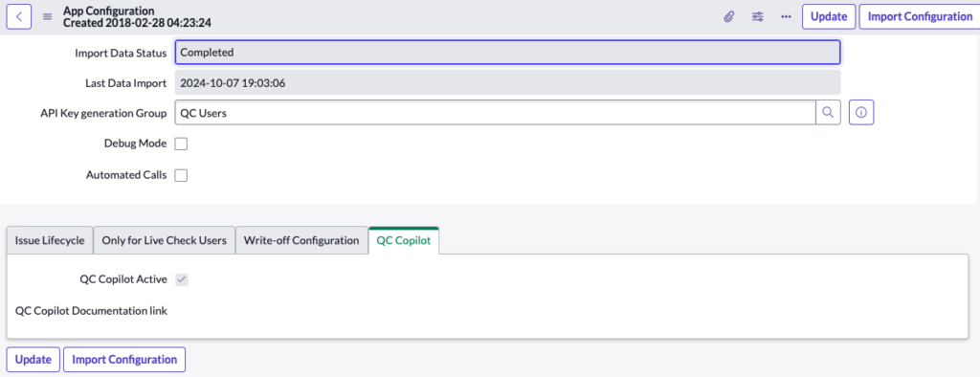Click the bottom Import Configuration button
The height and width of the screenshot is (377, 980).
point(124,360)
